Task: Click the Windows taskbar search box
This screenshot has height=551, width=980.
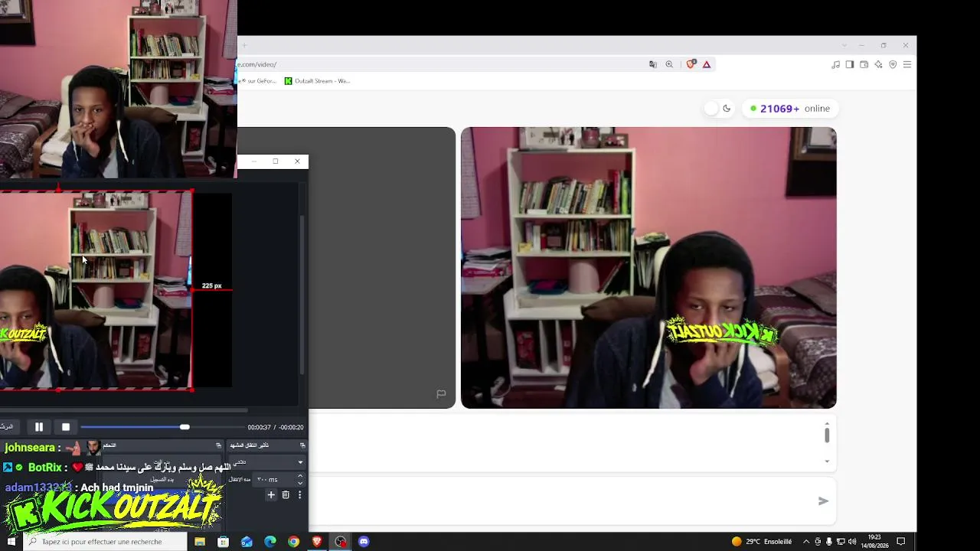Action: pyautogui.click(x=104, y=542)
